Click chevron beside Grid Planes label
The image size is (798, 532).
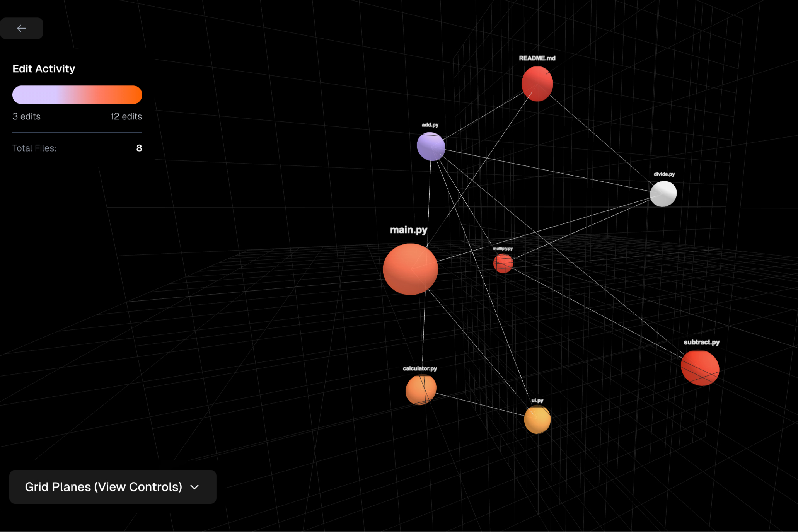[x=194, y=487]
